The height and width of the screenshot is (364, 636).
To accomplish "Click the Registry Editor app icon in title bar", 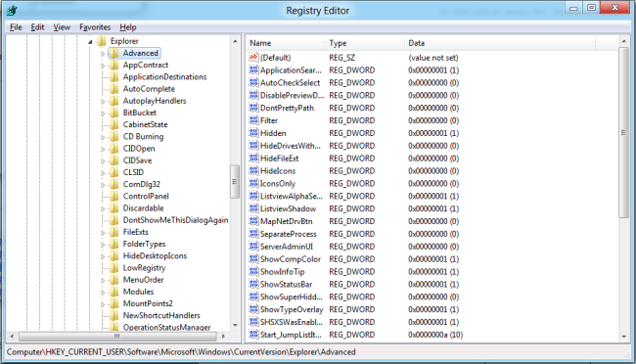I will [12, 10].
